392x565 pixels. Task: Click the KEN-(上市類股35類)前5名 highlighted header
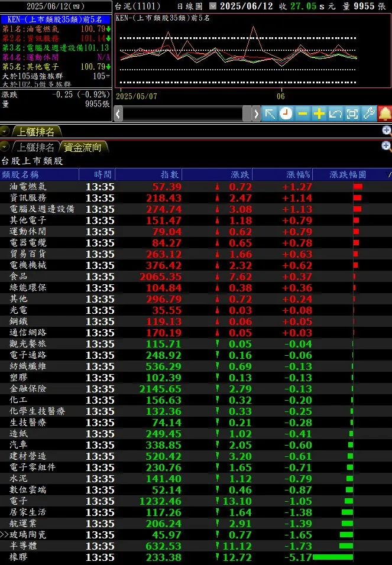[x=55, y=19]
